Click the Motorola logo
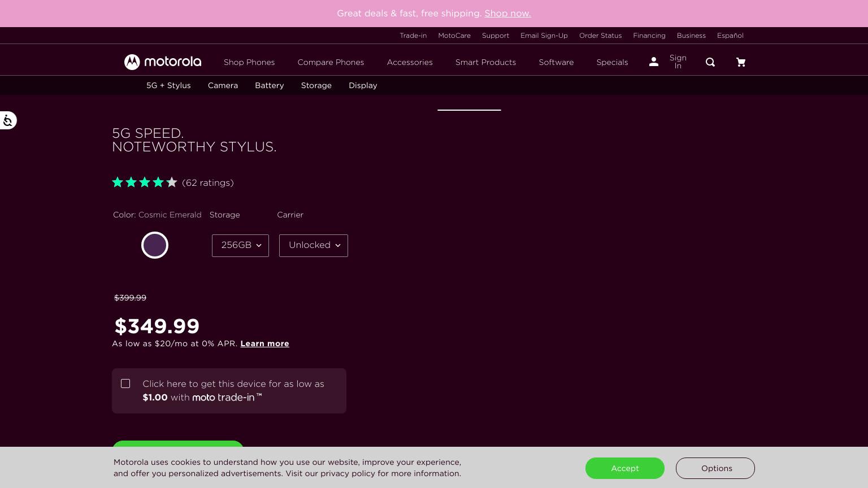868x488 pixels. pyautogui.click(x=163, y=62)
